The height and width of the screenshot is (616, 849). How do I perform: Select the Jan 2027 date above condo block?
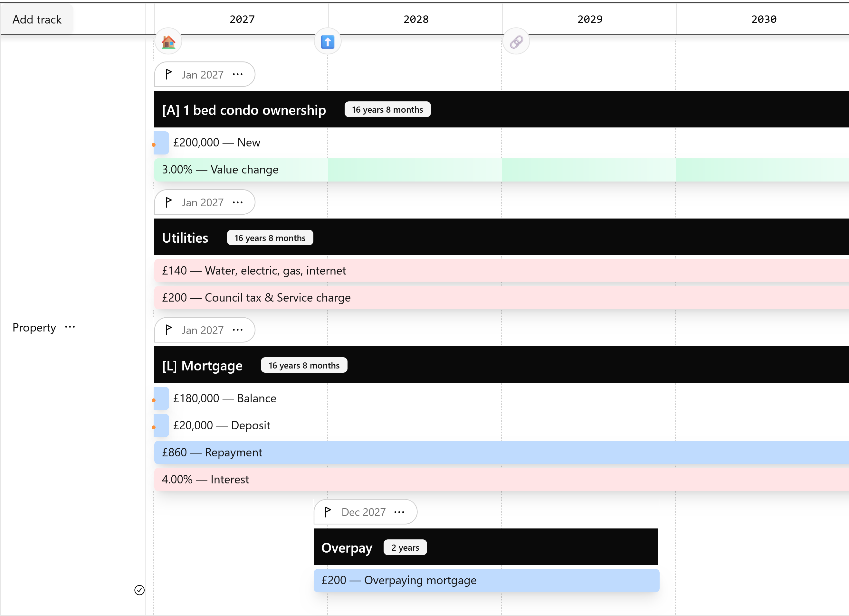click(203, 75)
